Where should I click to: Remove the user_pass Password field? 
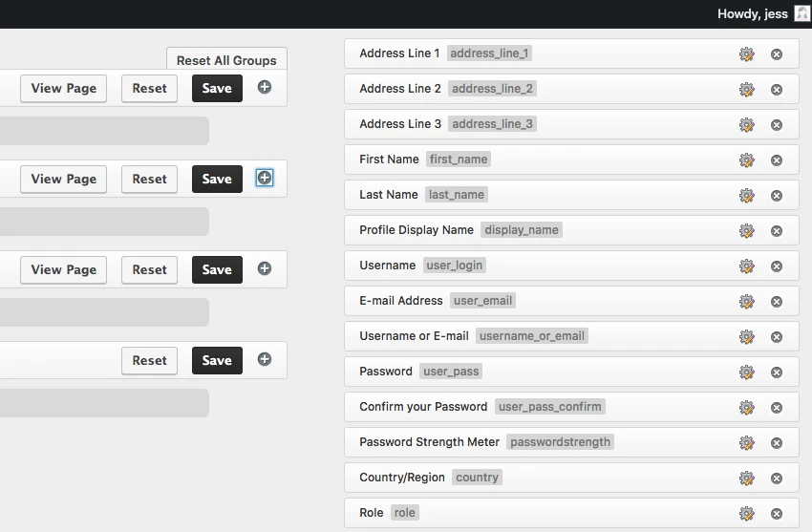777,372
